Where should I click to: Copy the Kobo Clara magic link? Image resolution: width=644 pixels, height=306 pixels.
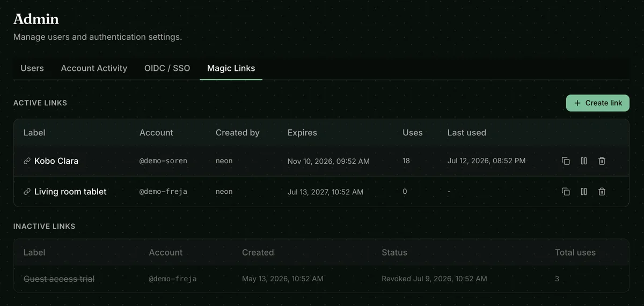coord(566,161)
